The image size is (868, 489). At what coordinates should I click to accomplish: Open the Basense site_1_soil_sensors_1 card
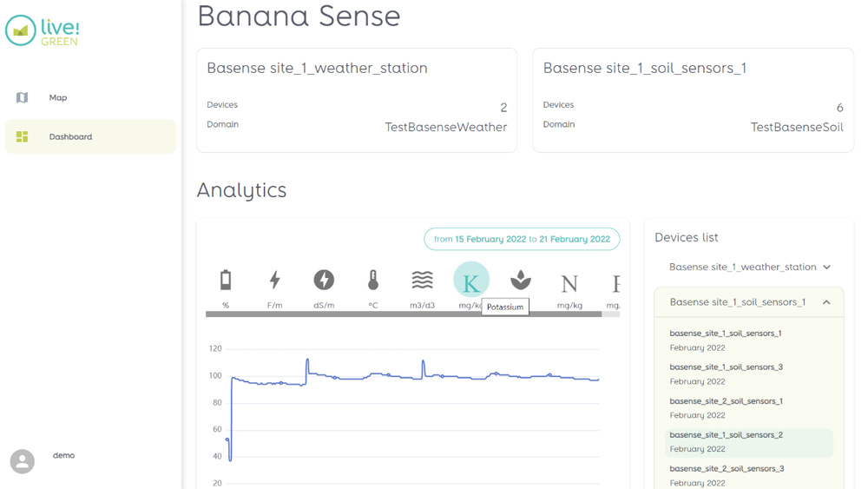click(x=693, y=100)
